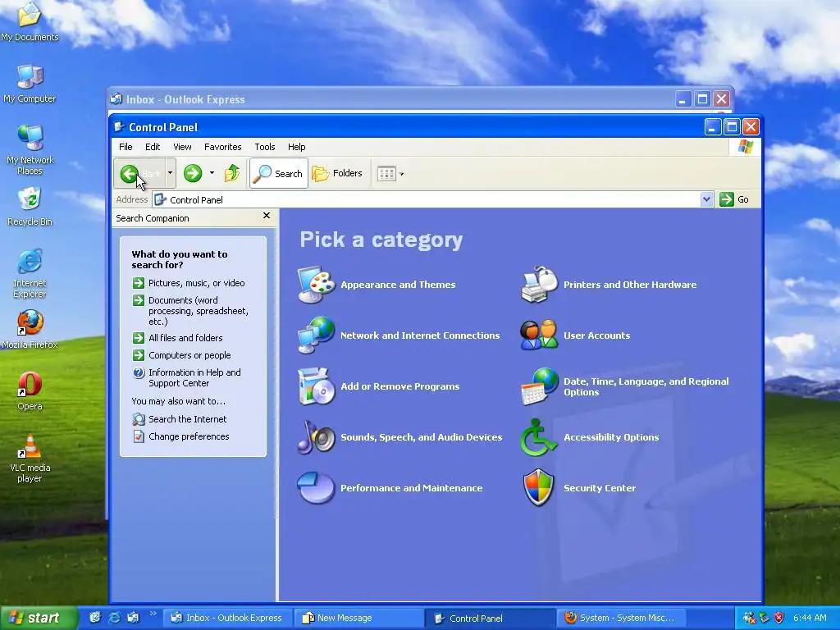Open the File menu
The height and width of the screenshot is (630, 840).
tap(126, 147)
